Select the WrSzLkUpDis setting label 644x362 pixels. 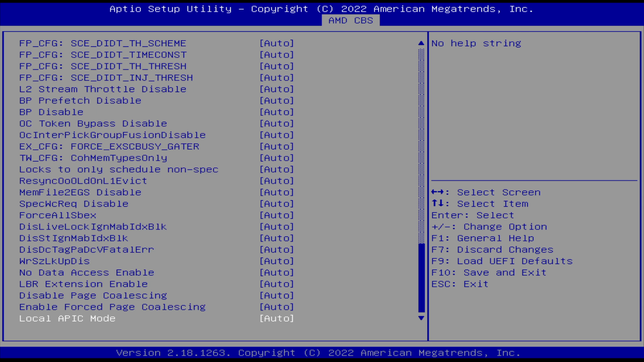point(55,261)
